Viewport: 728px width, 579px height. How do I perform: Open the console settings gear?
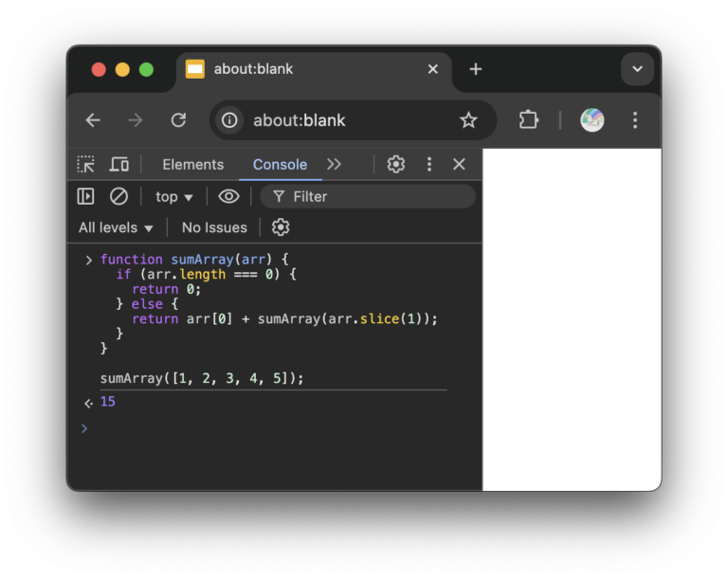click(x=281, y=227)
